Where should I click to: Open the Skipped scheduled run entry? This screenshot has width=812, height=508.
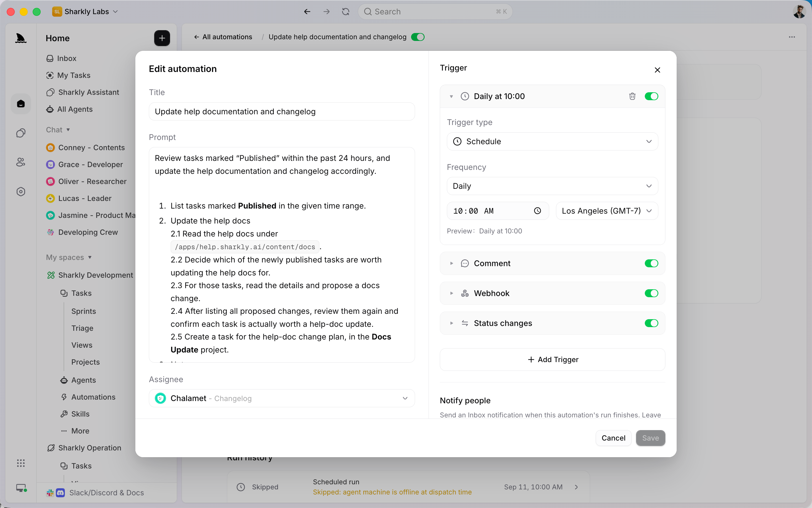point(408,487)
